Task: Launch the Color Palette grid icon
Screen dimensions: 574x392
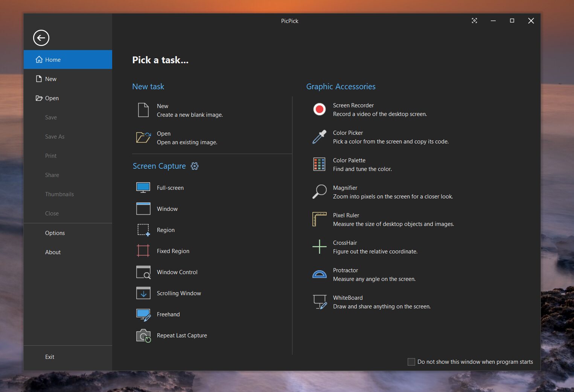Action: [x=319, y=165]
